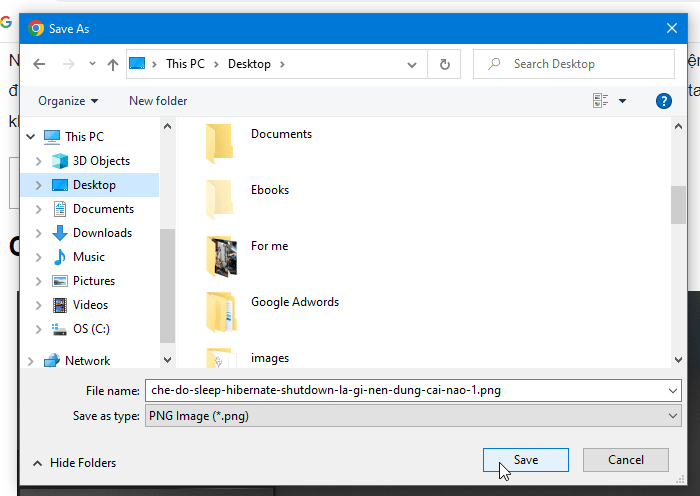Open the Help icon

664,101
